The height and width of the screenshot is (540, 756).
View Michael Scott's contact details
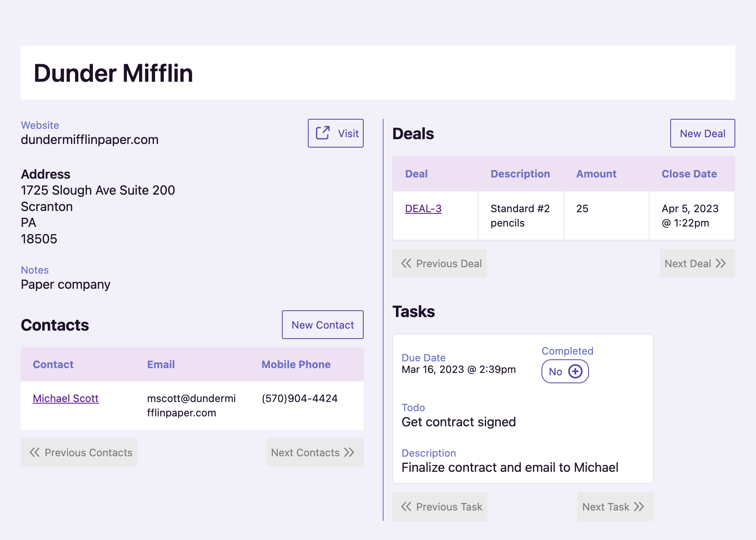pyautogui.click(x=65, y=398)
